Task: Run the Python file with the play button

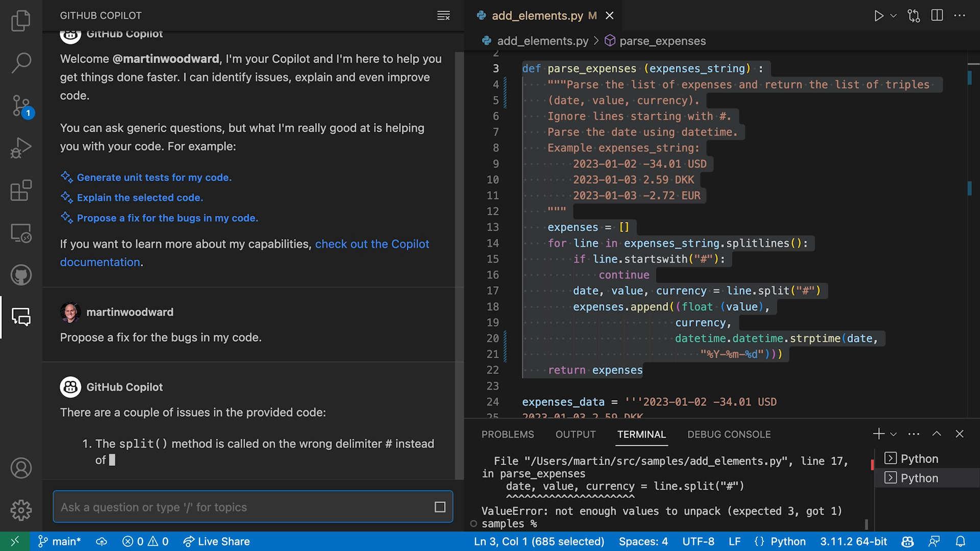Action: click(879, 15)
